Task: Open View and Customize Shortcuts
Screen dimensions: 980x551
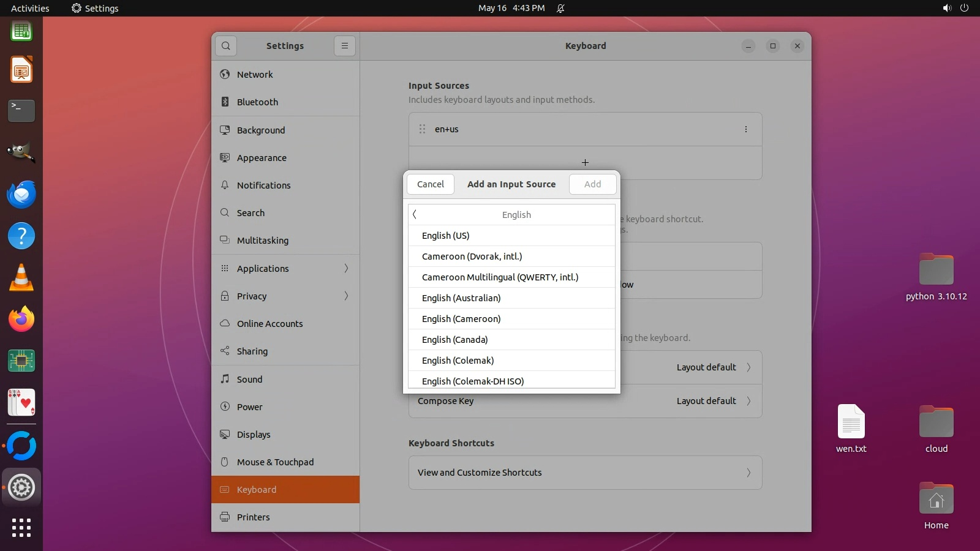Action: [585, 473]
